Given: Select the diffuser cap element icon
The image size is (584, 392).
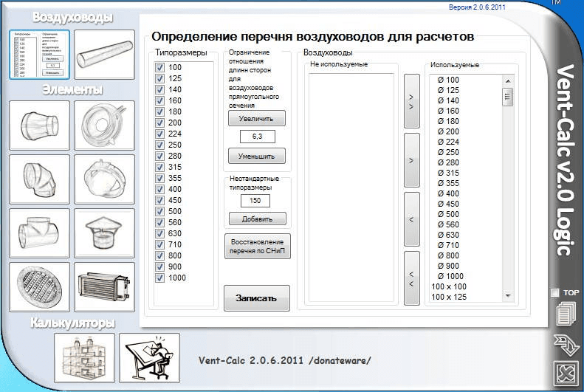Looking at the screenshot, I should click(x=104, y=179).
